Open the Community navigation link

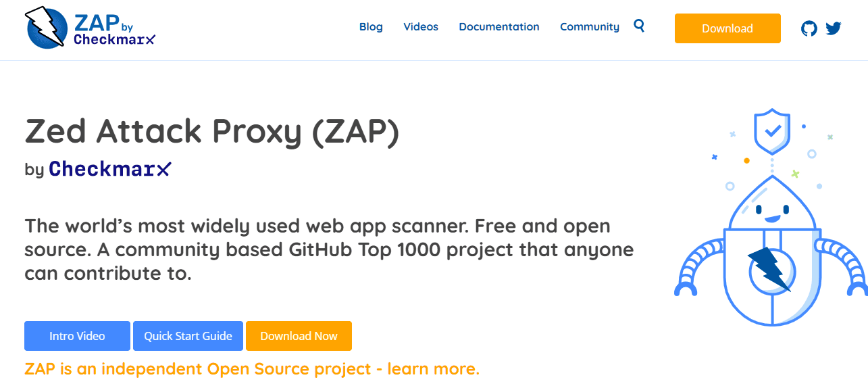pyautogui.click(x=590, y=27)
